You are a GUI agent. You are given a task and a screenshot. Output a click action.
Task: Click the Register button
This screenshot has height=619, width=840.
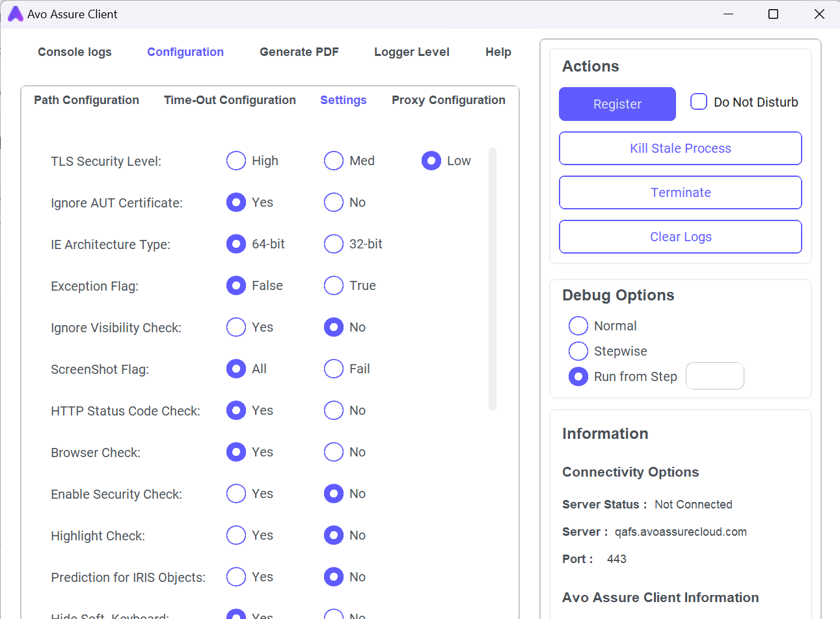617,104
